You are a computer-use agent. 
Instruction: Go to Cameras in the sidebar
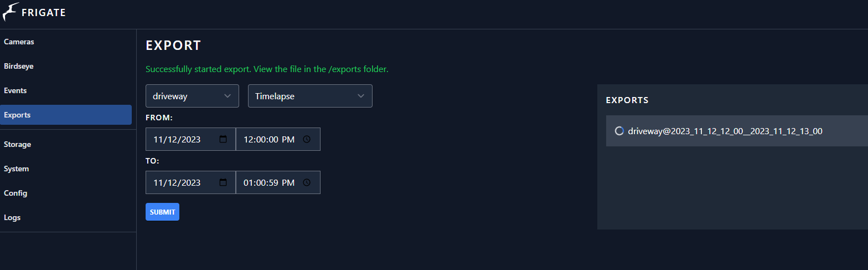coord(19,42)
